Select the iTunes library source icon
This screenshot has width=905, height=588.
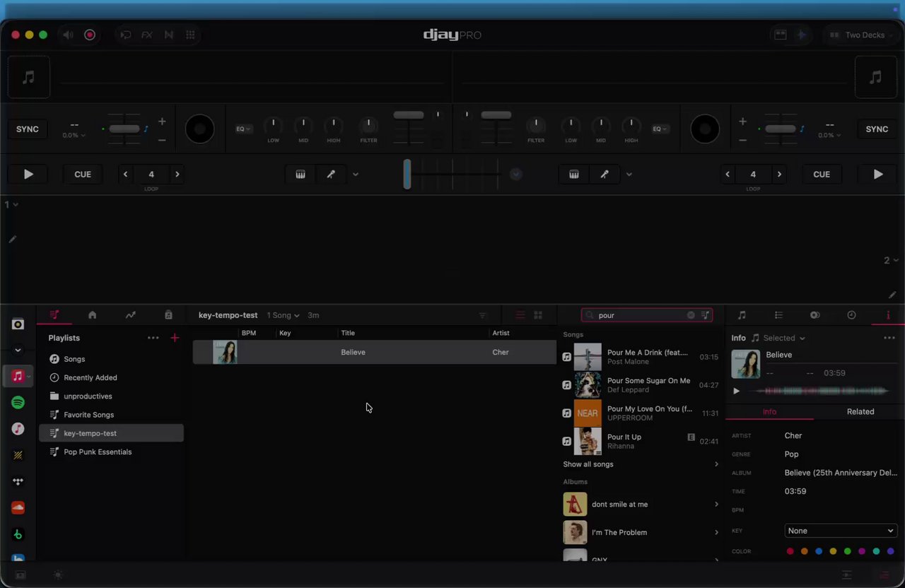[x=18, y=429]
